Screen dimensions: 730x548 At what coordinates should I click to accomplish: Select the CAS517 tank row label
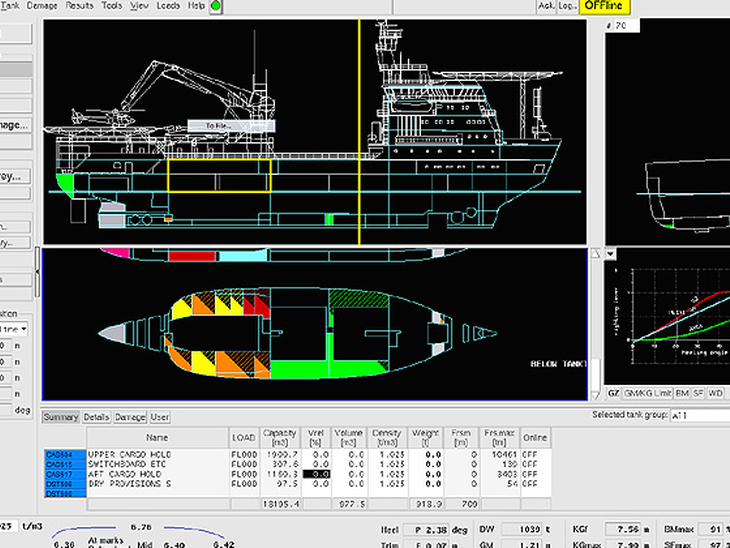click(66, 474)
